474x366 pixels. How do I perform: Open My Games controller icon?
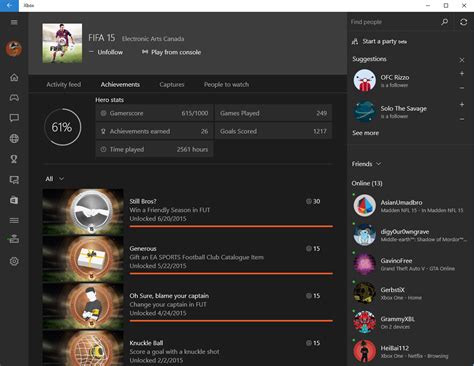click(14, 98)
